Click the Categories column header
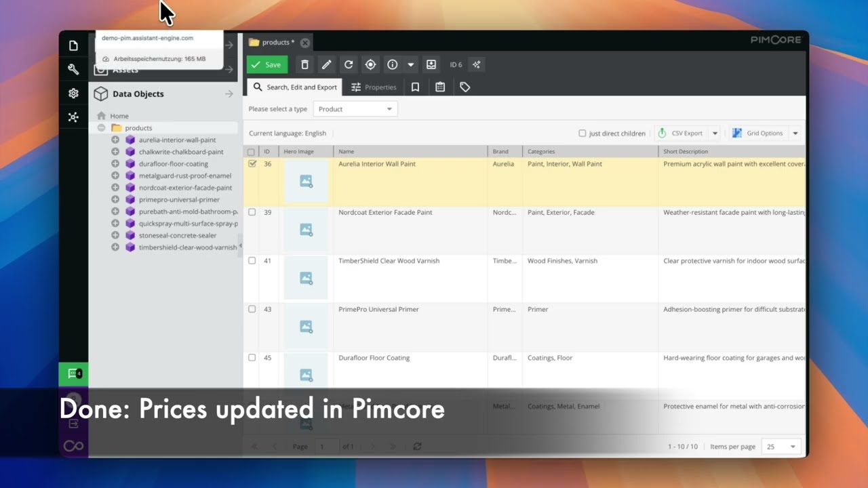 [590, 152]
